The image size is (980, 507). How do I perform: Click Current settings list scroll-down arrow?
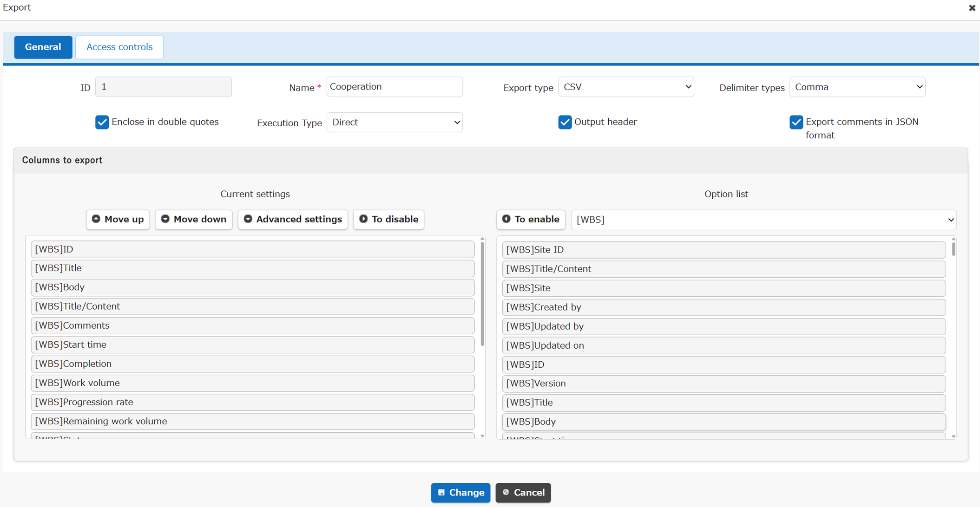[482, 436]
